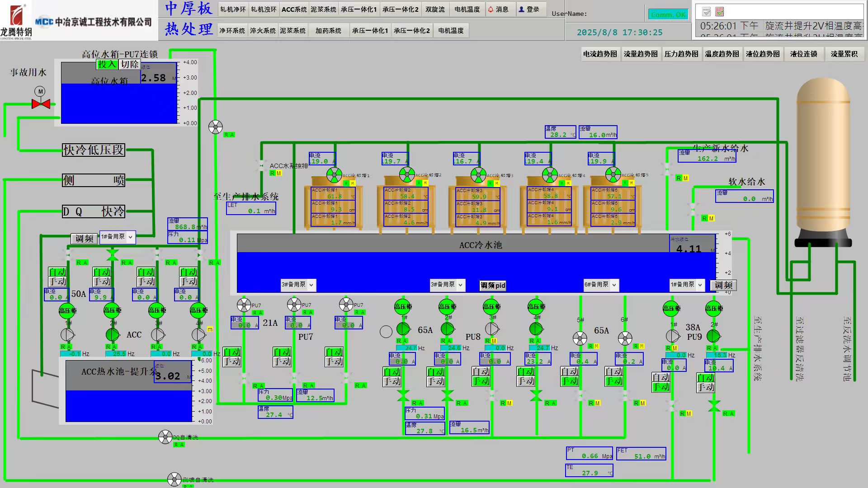
Task: Click PU9 pump 1# icon
Action: click(673, 336)
